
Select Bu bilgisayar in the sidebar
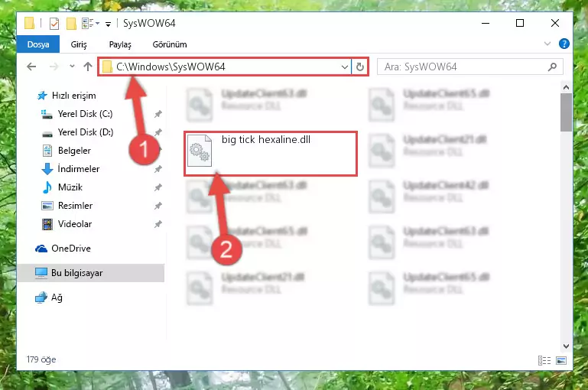click(x=91, y=273)
